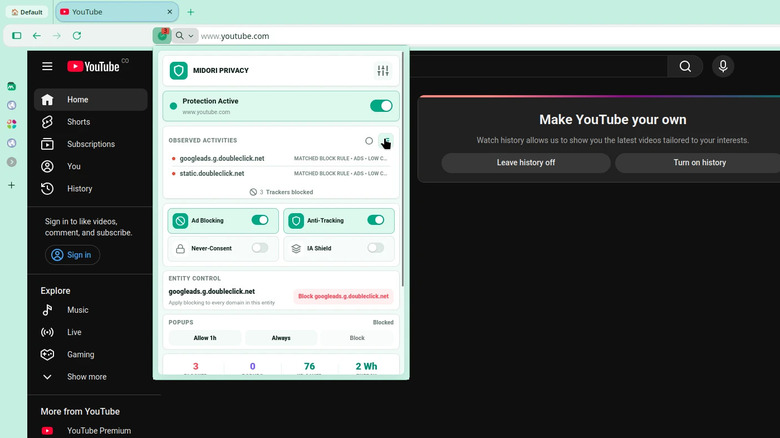Click the Trackers blocked circle-slash icon
This screenshot has height=438, width=780.
[253, 192]
